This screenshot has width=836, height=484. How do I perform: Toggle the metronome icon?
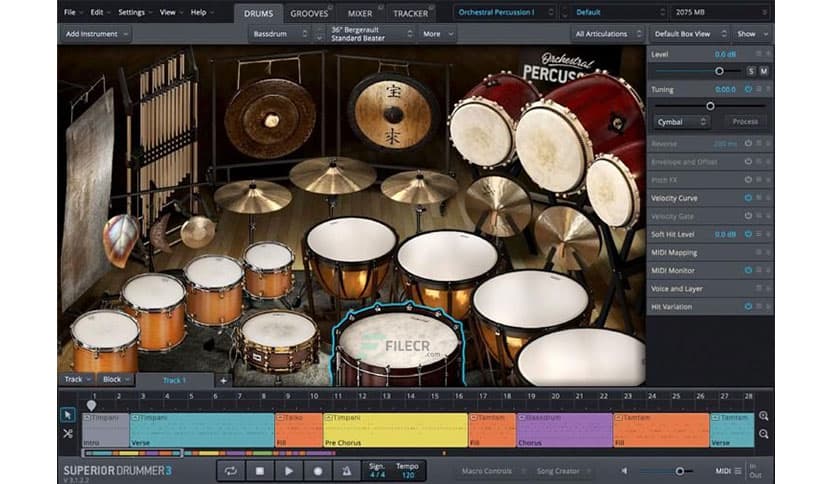click(347, 471)
